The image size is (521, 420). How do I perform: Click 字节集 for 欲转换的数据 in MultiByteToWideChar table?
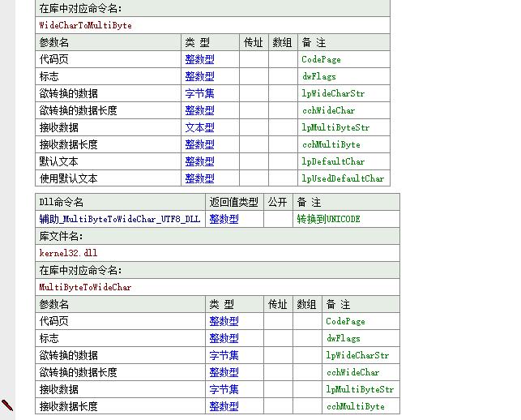[x=224, y=355]
